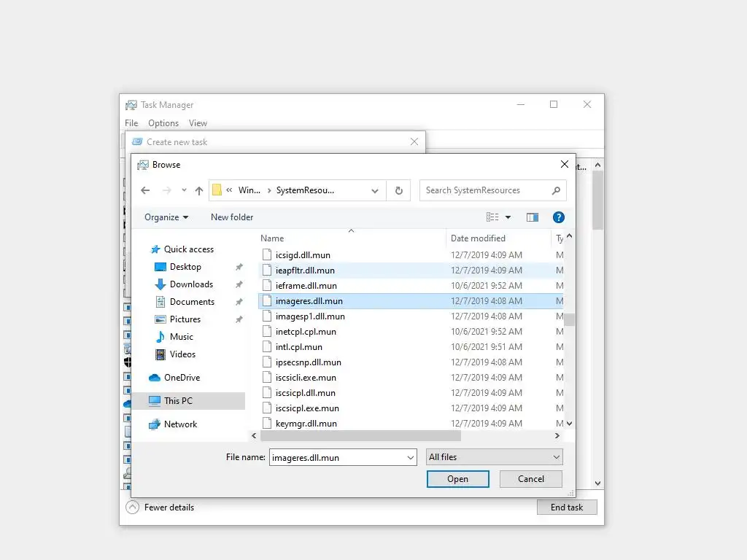Click the file icon of keymgr.dll.mun
This screenshot has height=560, width=747.
point(267,424)
